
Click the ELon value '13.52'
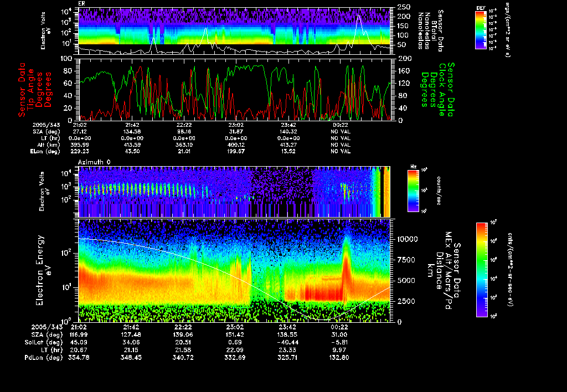coord(288,151)
